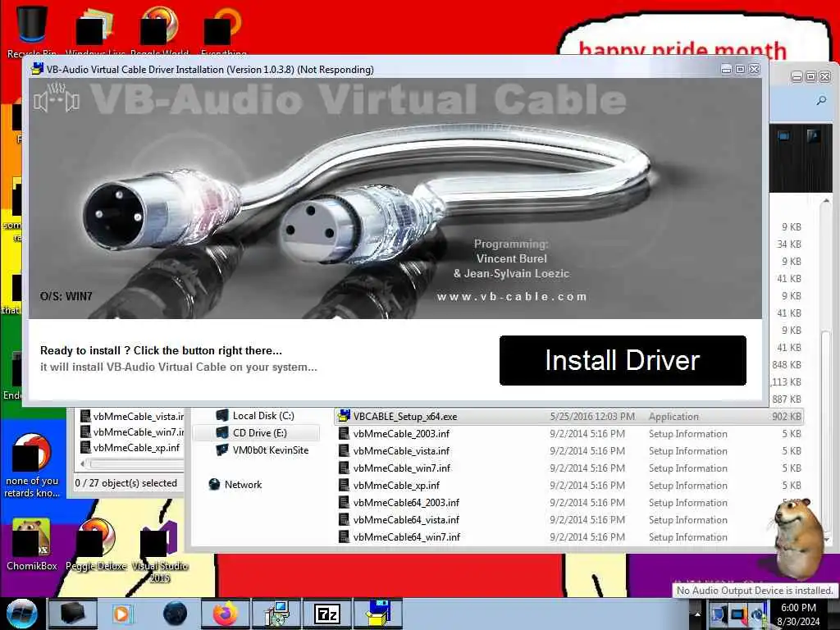Click the Explorer vertical scrollbar up arrow
Viewport: 840px width, 630px height.
(x=827, y=200)
